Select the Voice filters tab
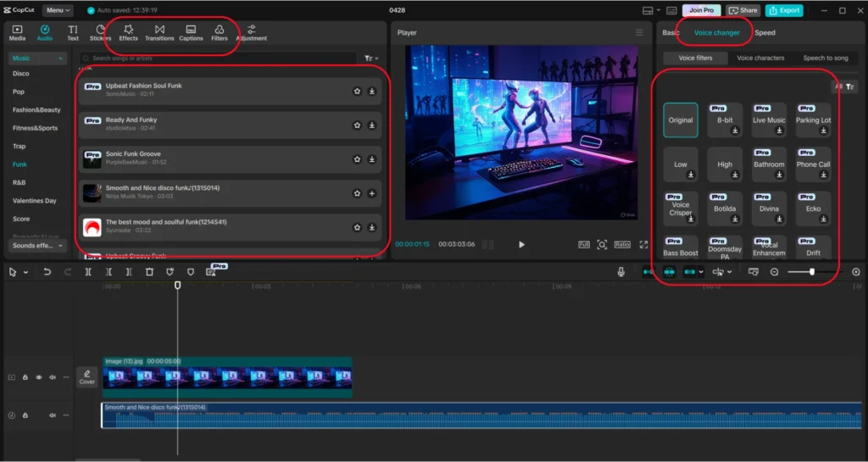 (x=695, y=58)
